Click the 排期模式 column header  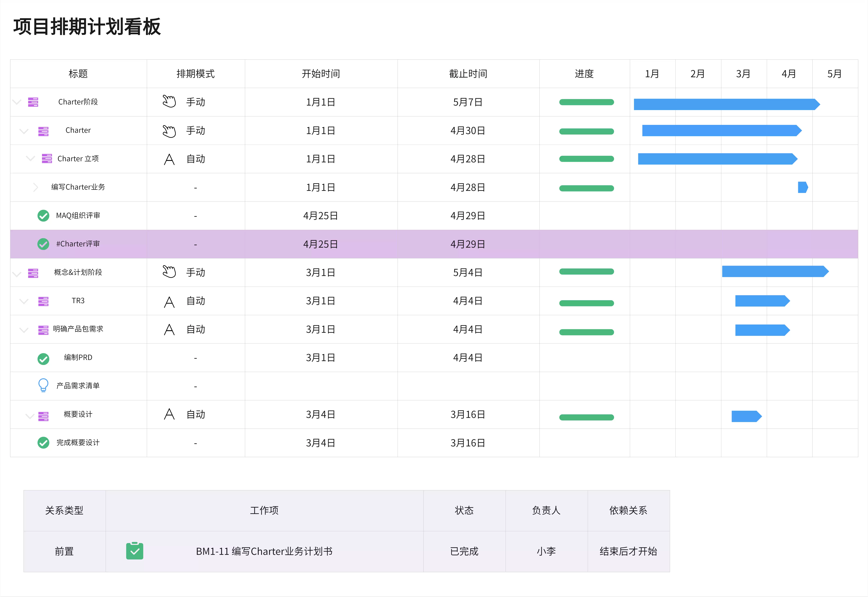point(196,74)
